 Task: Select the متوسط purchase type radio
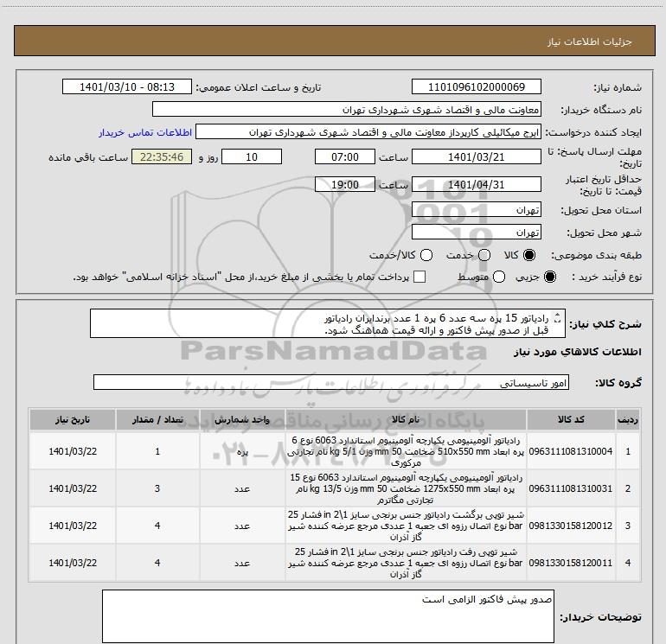499,277
